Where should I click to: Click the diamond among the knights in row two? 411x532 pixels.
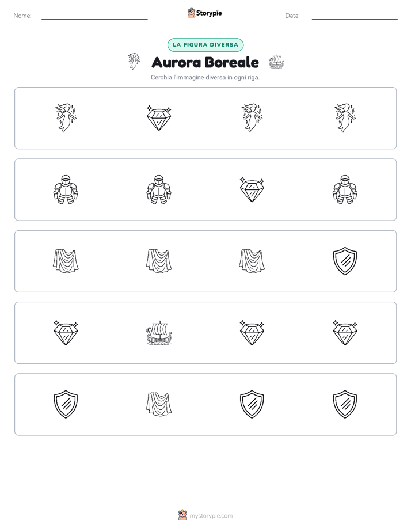[252, 189]
